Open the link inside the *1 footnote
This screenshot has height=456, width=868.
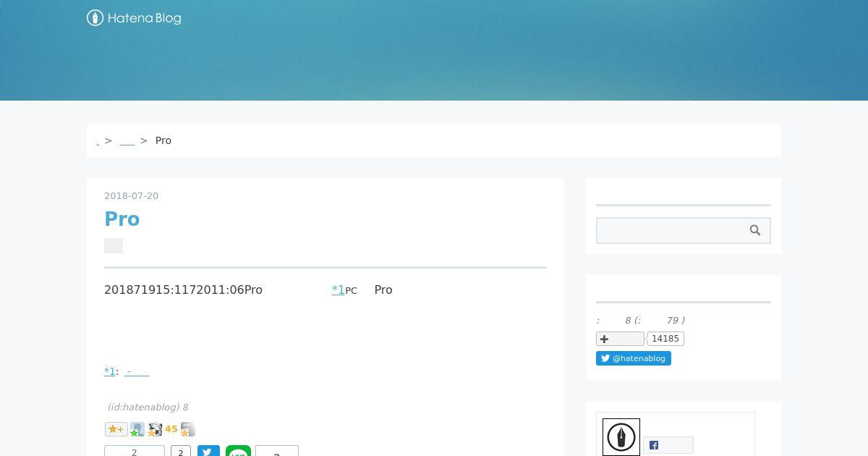click(137, 371)
